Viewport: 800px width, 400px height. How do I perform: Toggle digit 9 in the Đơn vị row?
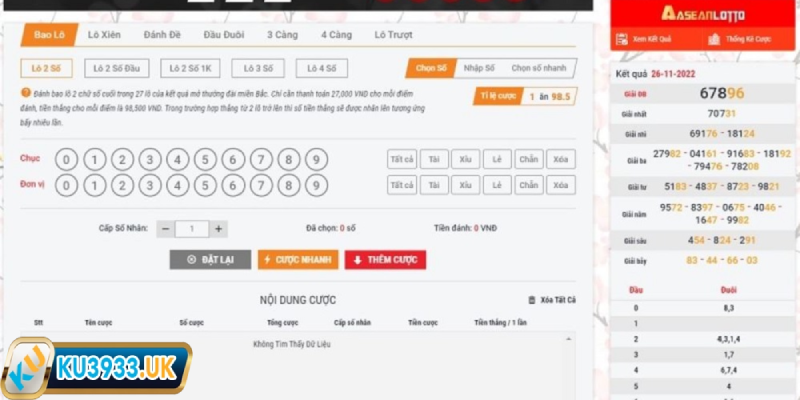316,185
